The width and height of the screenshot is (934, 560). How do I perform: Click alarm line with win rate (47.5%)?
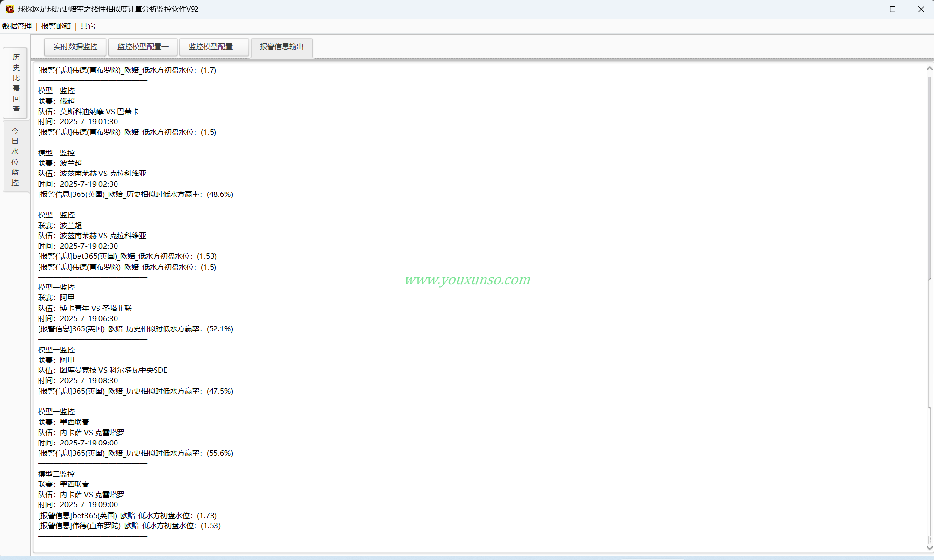coord(136,391)
